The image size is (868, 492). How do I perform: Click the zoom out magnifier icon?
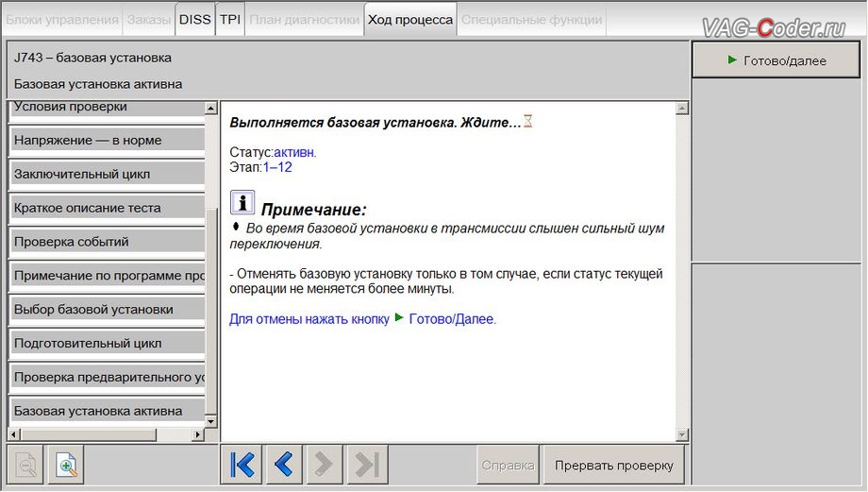coord(25,465)
